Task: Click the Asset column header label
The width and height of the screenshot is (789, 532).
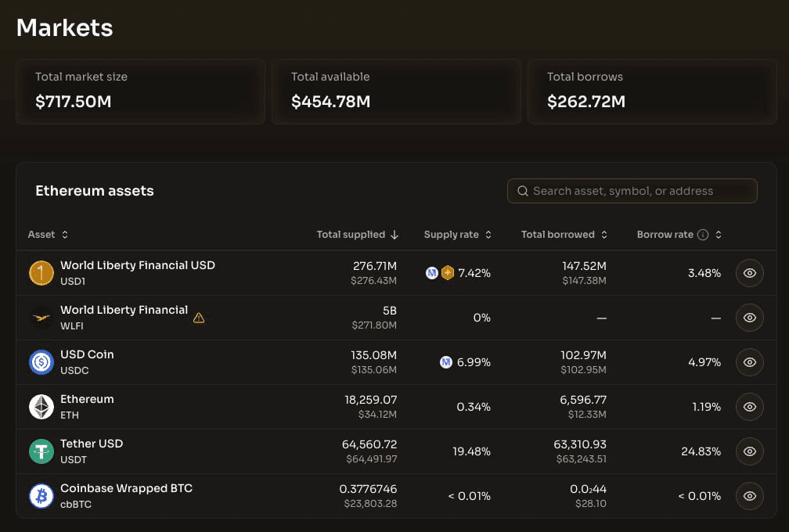Action: pyautogui.click(x=41, y=235)
